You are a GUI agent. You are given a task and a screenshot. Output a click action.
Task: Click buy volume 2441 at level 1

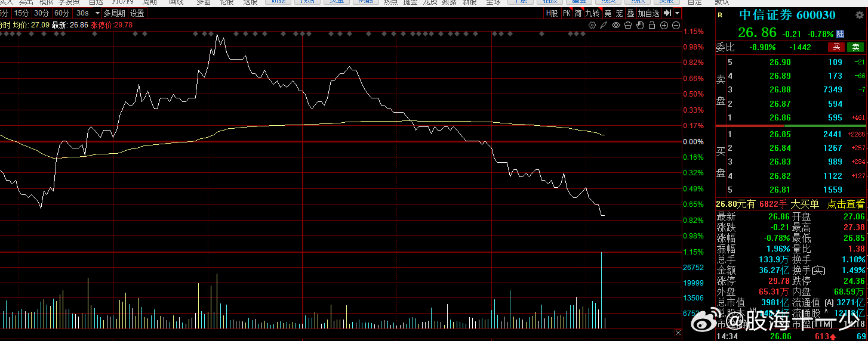click(833, 134)
